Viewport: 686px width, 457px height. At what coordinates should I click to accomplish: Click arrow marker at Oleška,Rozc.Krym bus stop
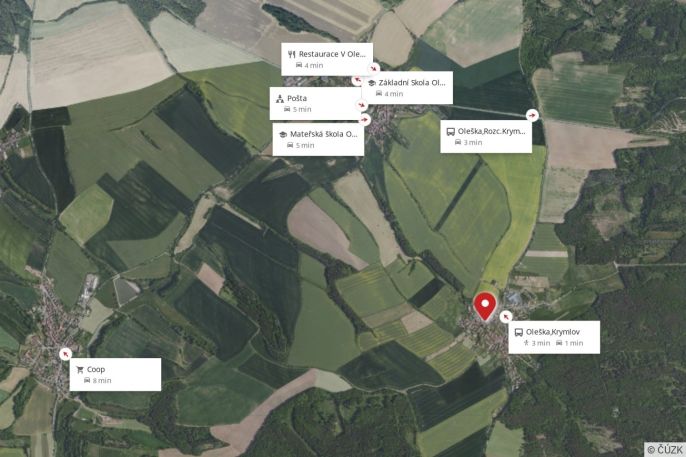tap(532, 115)
